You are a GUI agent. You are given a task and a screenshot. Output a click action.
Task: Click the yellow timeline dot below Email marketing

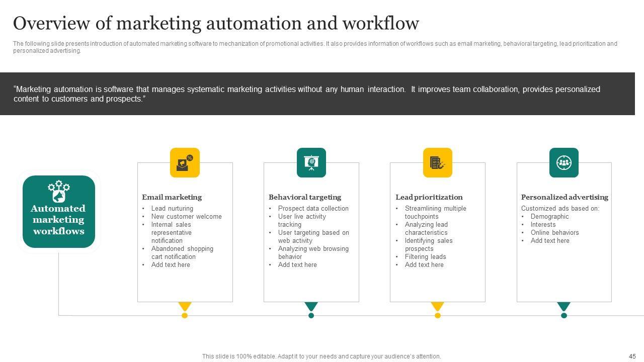(x=185, y=316)
